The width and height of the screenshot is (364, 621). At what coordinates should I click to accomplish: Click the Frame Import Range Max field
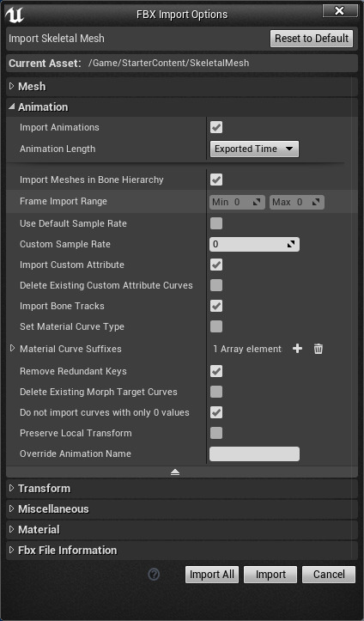click(x=297, y=202)
